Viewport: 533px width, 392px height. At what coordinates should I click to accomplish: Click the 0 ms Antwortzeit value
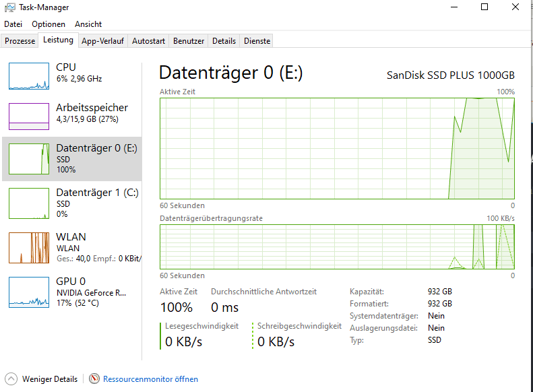(x=224, y=307)
